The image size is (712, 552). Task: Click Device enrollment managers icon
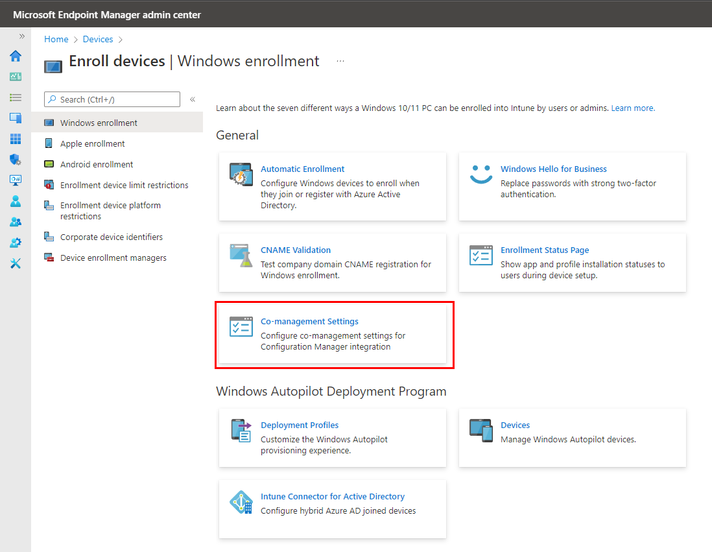49,257
